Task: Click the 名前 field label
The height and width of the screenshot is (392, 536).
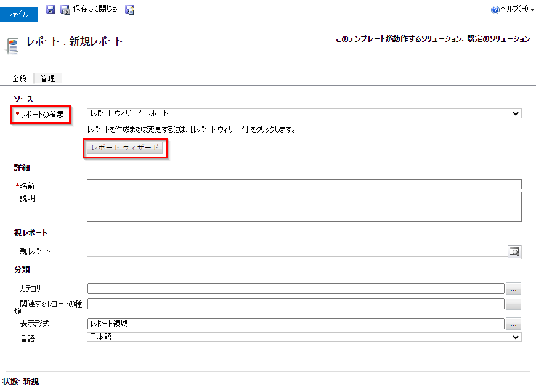Action: point(27,186)
